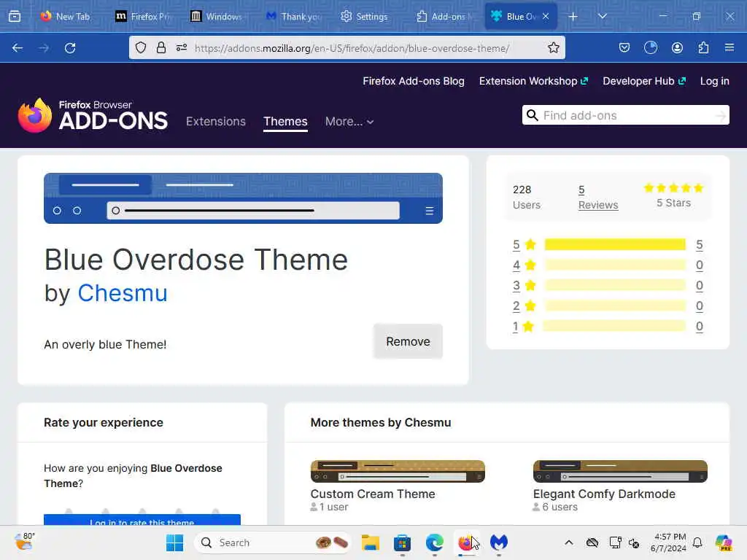Open the Extension Workshop link
The width and height of the screenshot is (747, 560).
pyautogui.click(x=533, y=81)
